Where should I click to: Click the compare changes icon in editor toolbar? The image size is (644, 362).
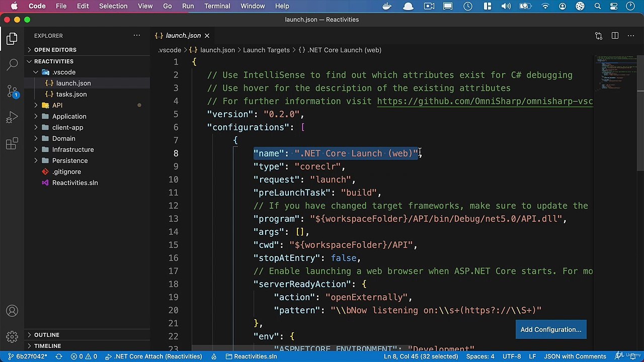point(599,36)
